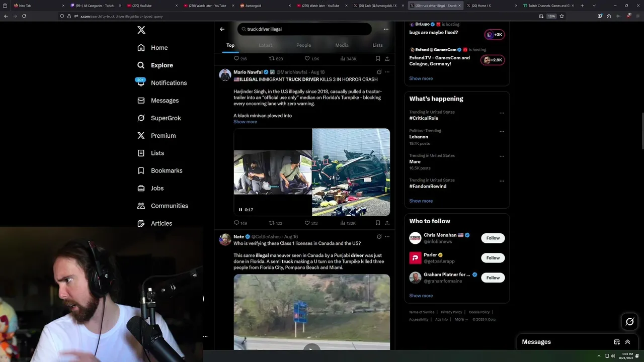
Task: Open the #CriticalRole trend
Action: pos(424,118)
